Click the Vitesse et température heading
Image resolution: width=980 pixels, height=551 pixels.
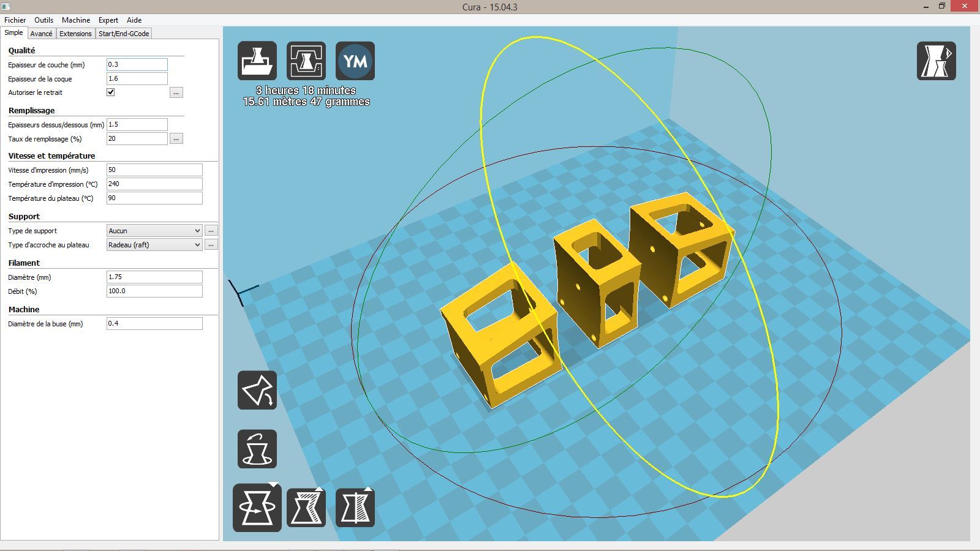[52, 156]
